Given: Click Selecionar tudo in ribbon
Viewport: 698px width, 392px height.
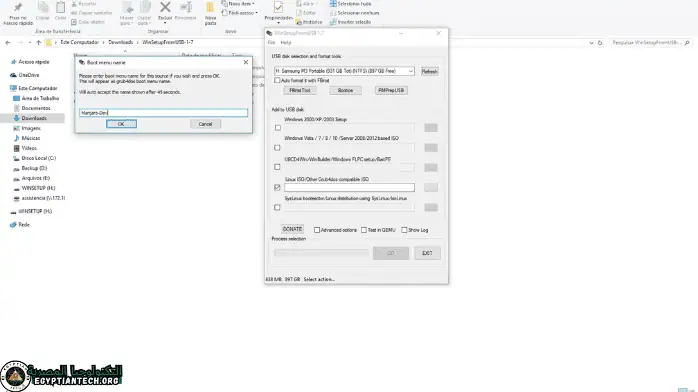Looking at the screenshot, I should tap(350, 4).
